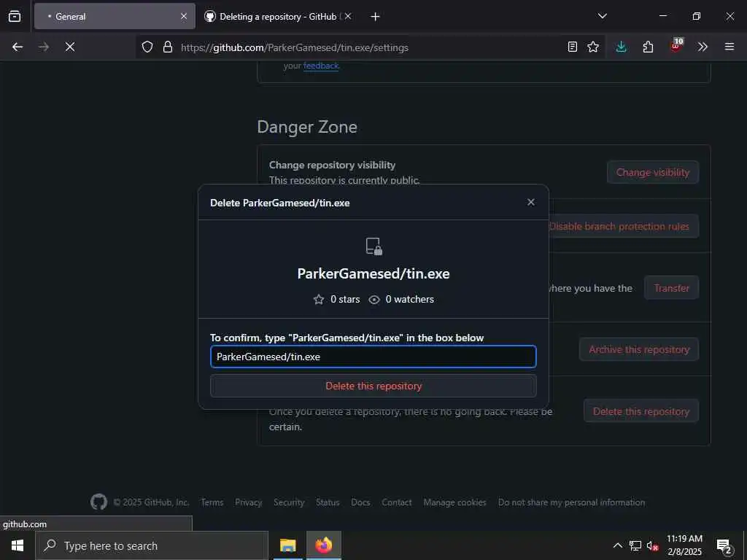Click the locked repository icon in dialog
The width and height of the screenshot is (747, 560).
coord(374,246)
